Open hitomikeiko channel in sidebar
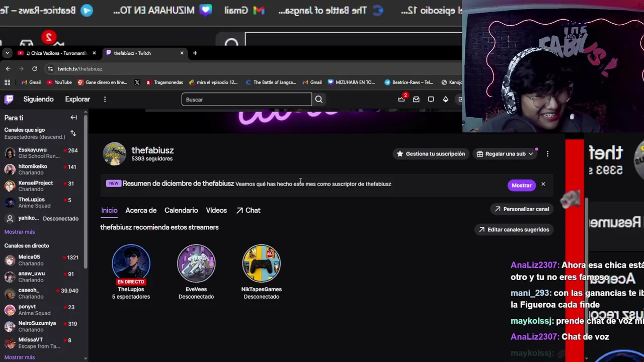The image size is (644, 362). click(x=41, y=169)
